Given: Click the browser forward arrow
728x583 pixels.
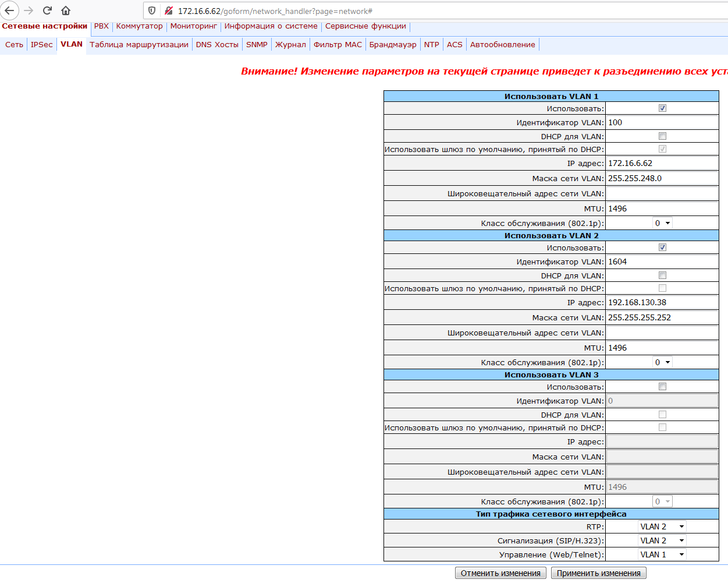Looking at the screenshot, I should (29, 10).
